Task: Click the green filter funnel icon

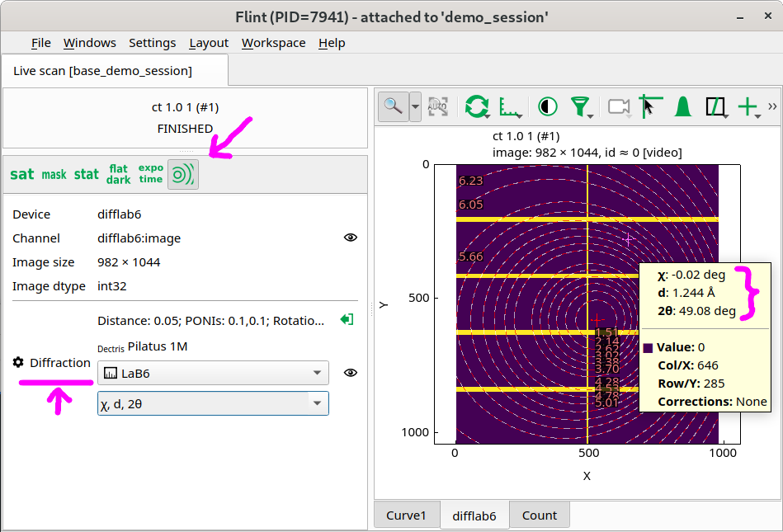Action: 581,106
